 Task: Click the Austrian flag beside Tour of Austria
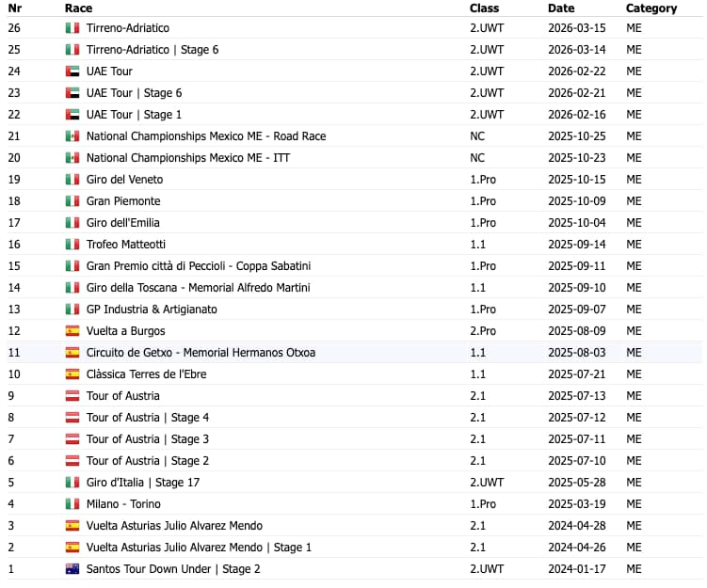pos(72,396)
